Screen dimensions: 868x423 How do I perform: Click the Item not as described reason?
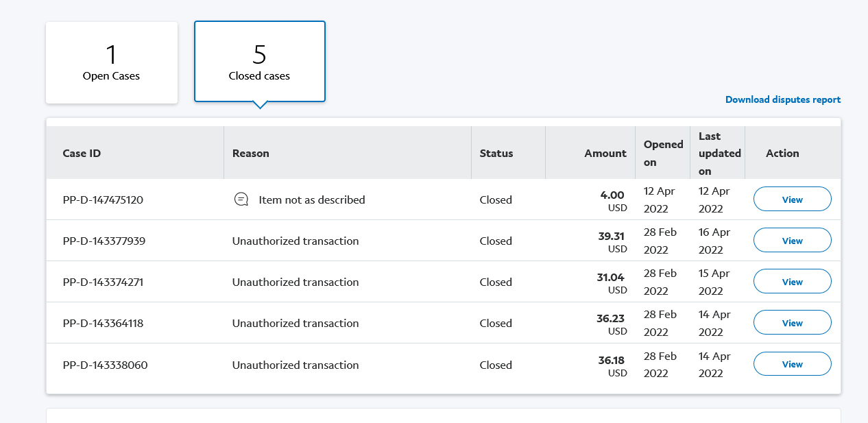coord(312,200)
